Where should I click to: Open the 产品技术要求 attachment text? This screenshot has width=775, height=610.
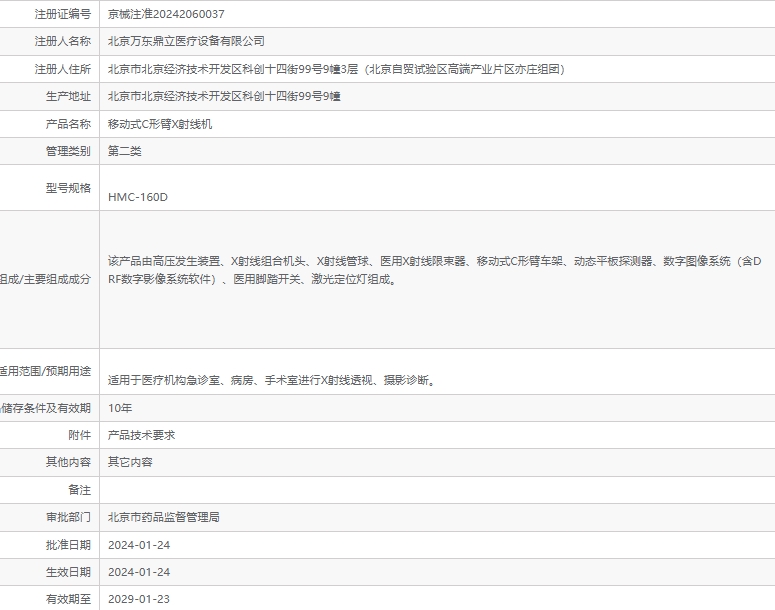(141, 435)
